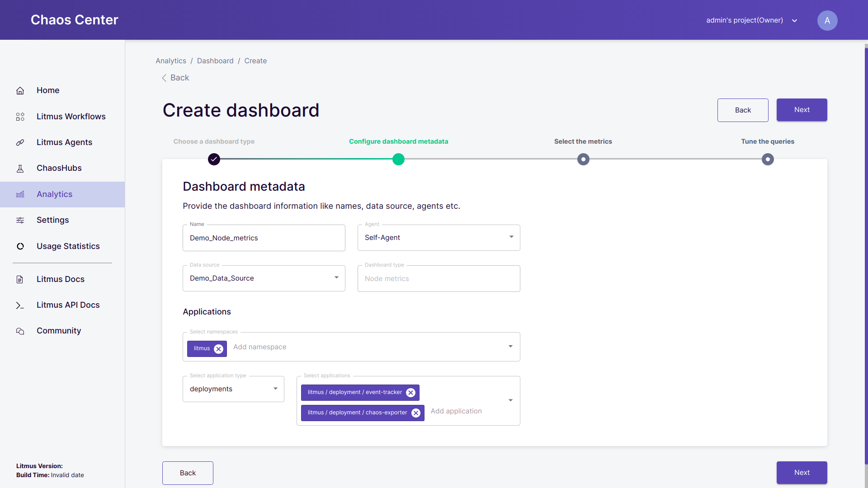The height and width of the screenshot is (488, 868).
Task: Remove the chaos-exporter application chip
Action: click(416, 413)
